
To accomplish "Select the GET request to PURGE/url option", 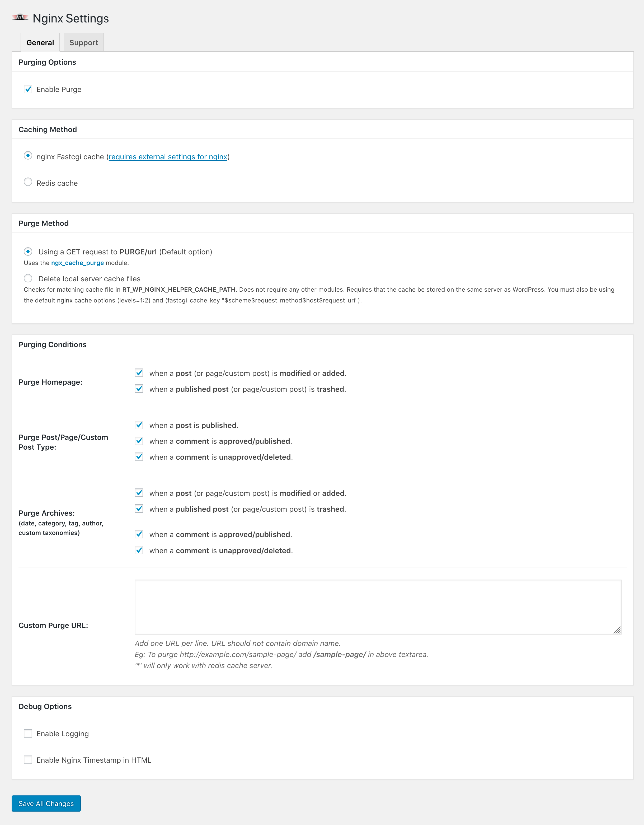I will tap(28, 251).
